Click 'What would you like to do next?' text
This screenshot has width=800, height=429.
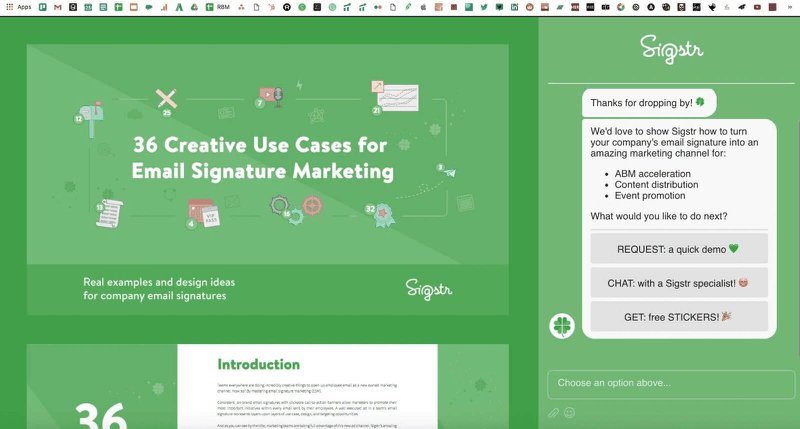(659, 216)
